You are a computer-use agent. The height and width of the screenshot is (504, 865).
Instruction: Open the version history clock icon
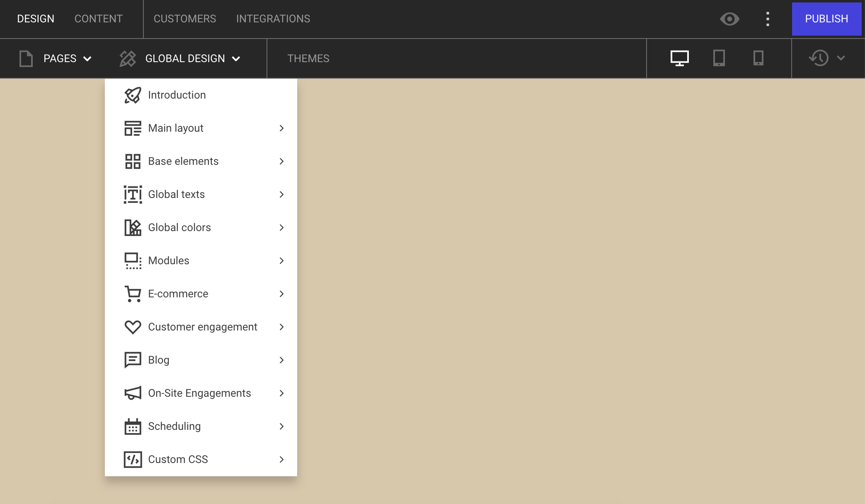point(819,58)
